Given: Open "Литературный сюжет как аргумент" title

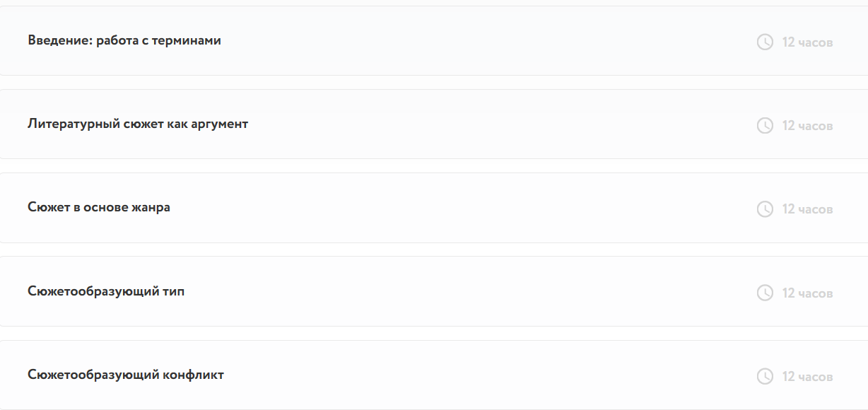Looking at the screenshot, I should coord(138,124).
